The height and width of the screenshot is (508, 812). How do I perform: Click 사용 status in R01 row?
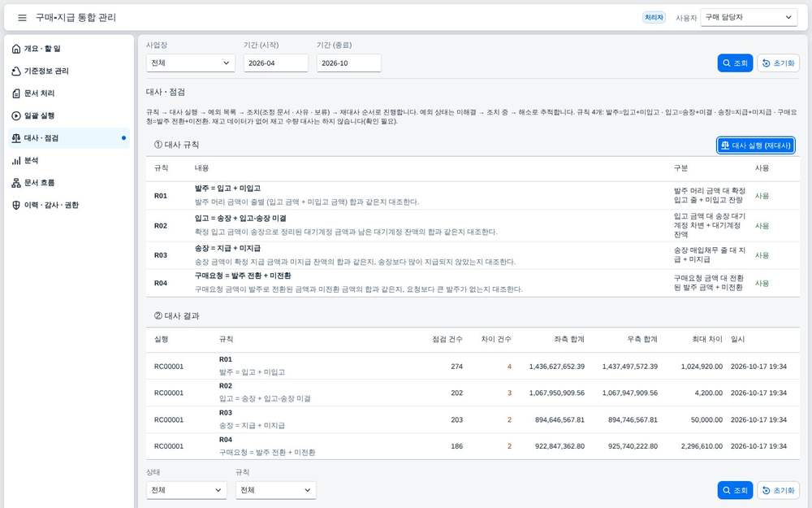[x=762, y=196]
